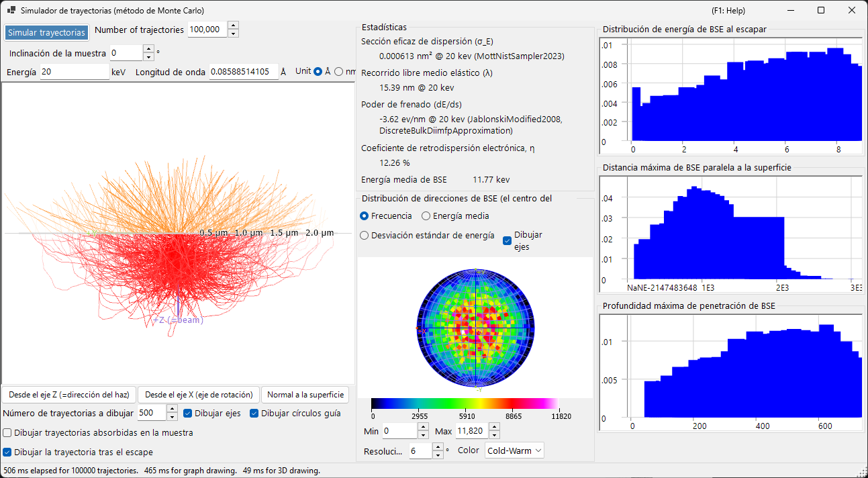The height and width of the screenshot is (478, 868).
Task: Click the Longitud de onda field
Action: click(244, 72)
